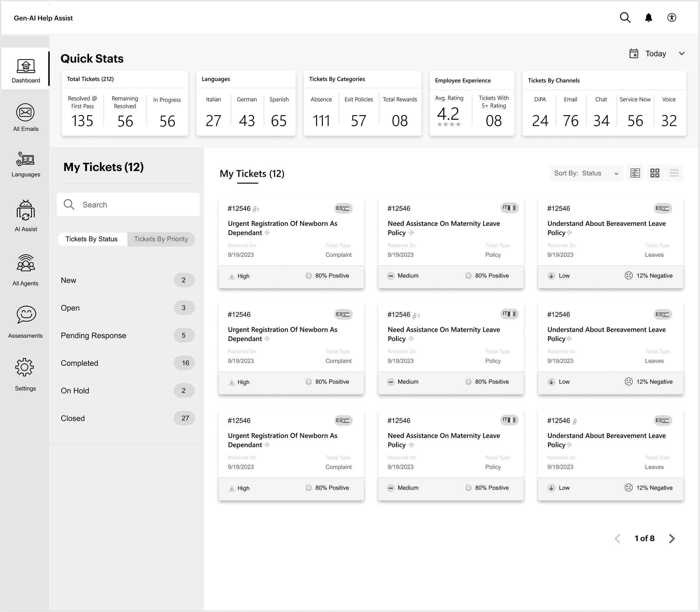Go to AI Assist in the sidebar

26,215
